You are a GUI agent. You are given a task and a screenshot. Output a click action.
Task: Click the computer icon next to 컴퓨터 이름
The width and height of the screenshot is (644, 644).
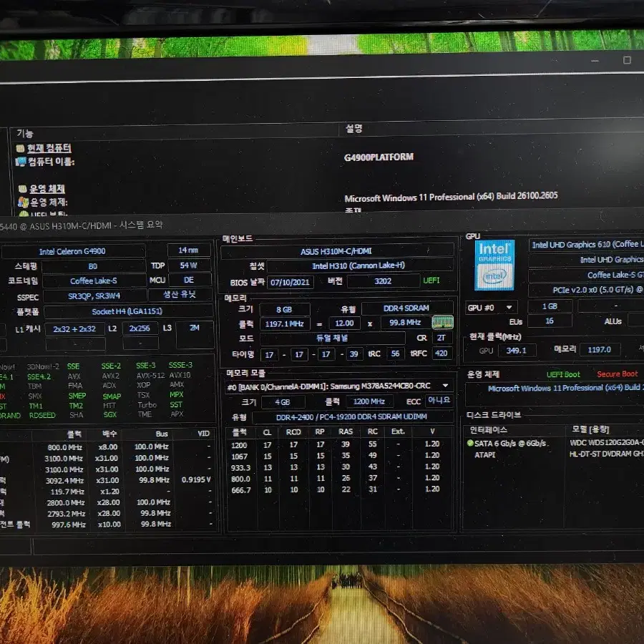(x=21, y=162)
